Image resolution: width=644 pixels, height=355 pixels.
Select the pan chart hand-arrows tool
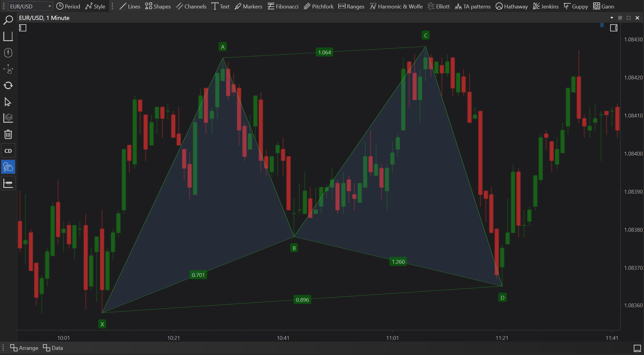tap(8, 69)
